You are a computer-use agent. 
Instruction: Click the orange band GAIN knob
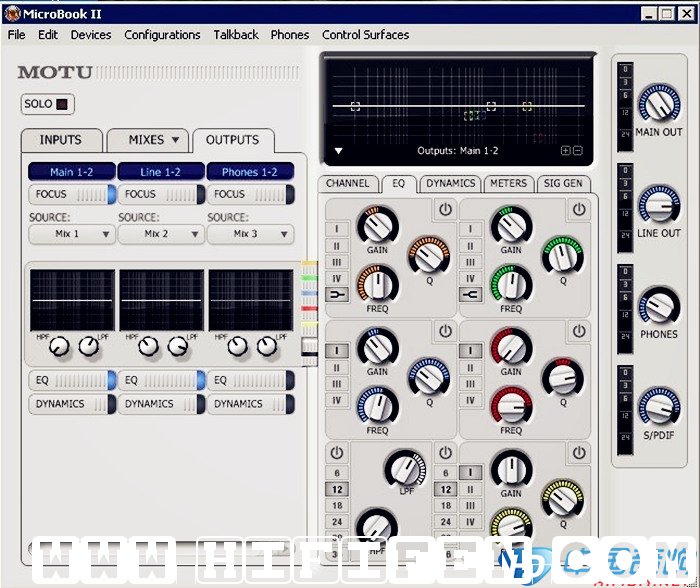tap(377, 225)
